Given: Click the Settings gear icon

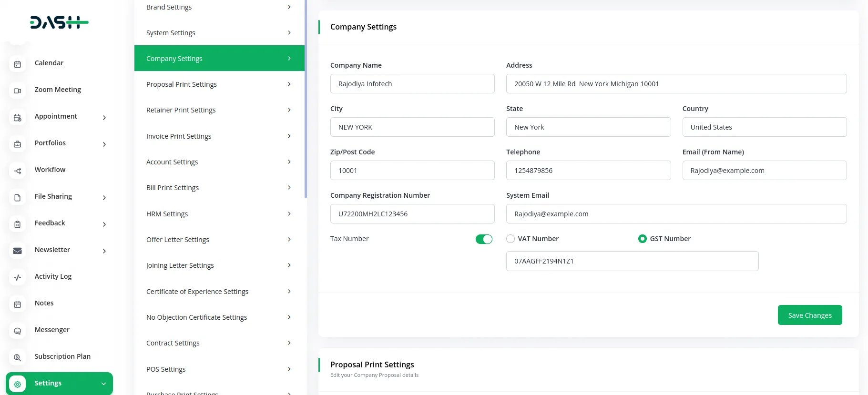Looking at the screenshot, I should [x=18, y=384].
